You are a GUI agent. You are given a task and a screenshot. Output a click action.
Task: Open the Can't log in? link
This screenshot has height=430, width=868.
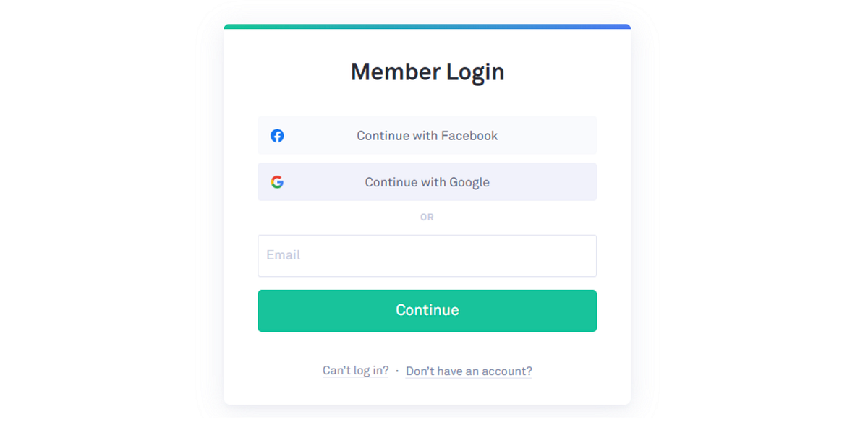tap(355, 371)
